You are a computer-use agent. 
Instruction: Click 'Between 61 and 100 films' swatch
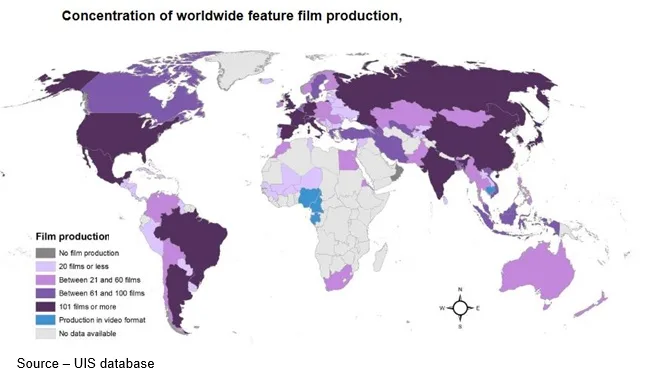pos(45,293)
